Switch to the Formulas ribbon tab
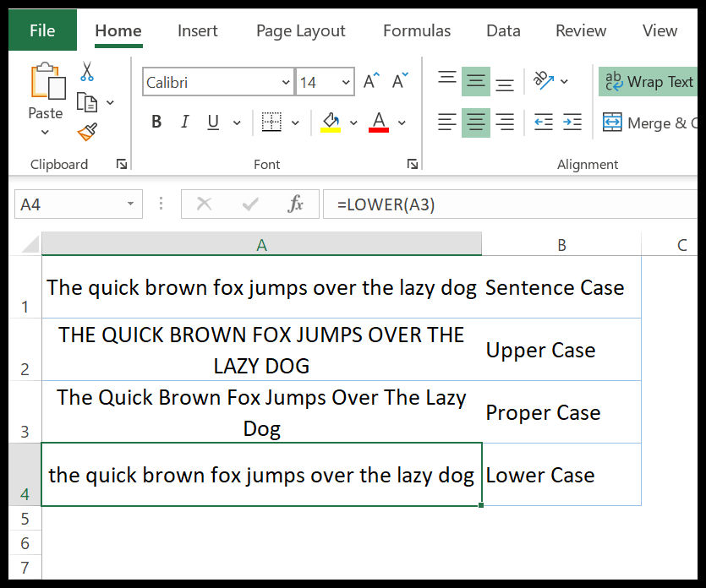 click(416, 30)
